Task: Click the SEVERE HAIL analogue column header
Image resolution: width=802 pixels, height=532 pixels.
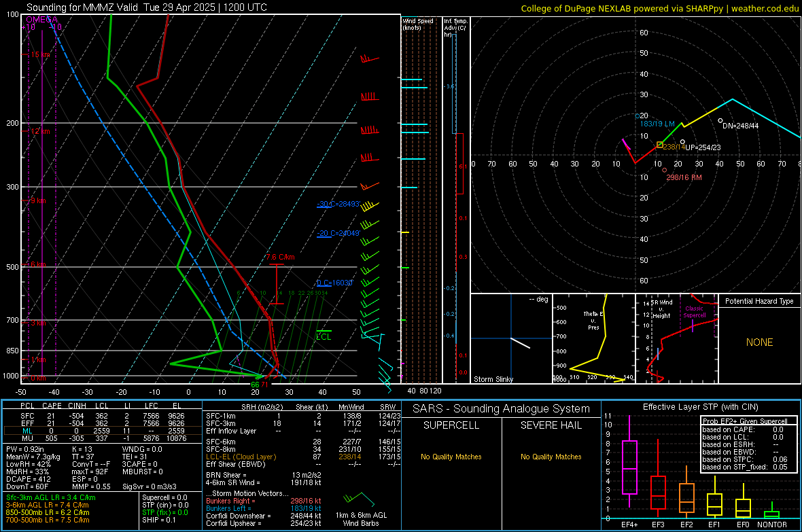Action: pyautogui.click(x=551, y=425)
